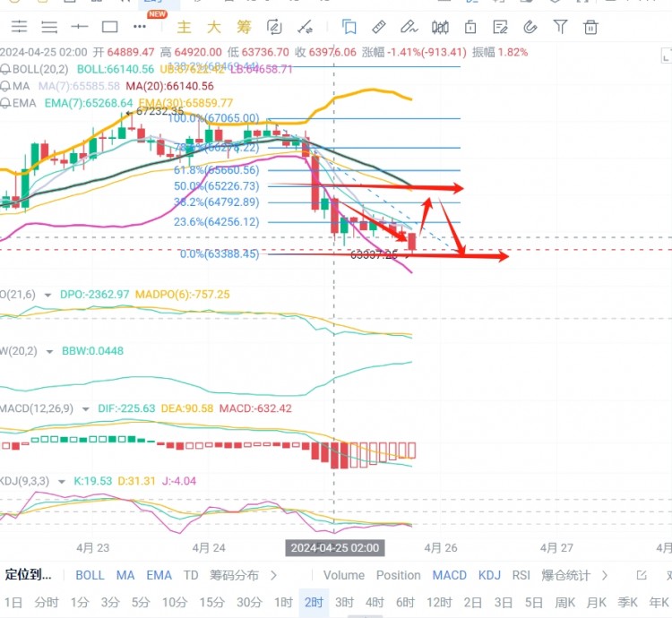This screenshot has height=618, width=672.
Task: Toggle EMA main indicator
Action: pyautogui.click(x=159, y=575)
